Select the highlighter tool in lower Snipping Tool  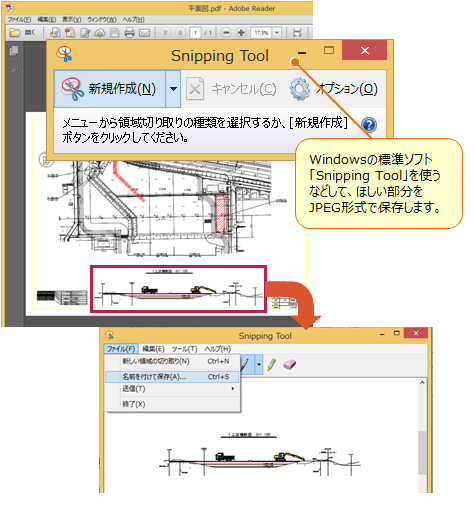coord(271,364)
